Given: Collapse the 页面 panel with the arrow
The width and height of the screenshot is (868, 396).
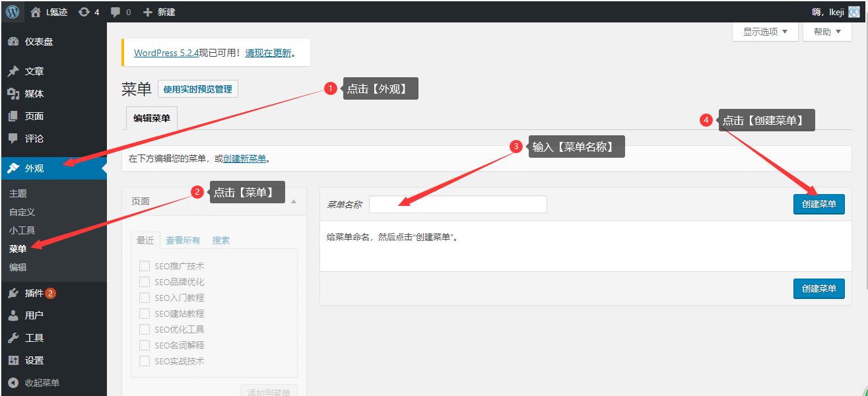Looking at the screenshot, I should pos(294,201).
